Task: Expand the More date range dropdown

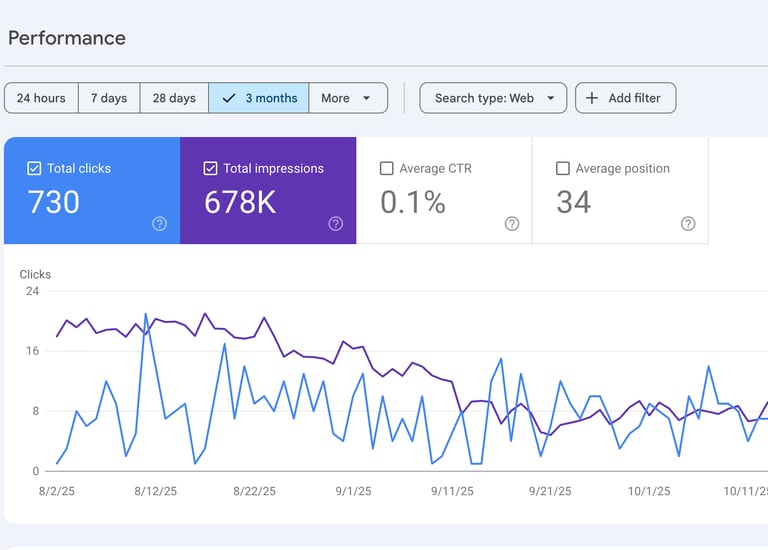Action: point(347,98)
